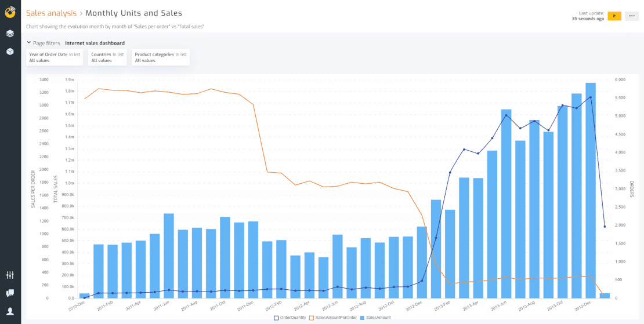Click the SALES PER ORDER axis title
Viewport: 644px width, 324px height.
33,188
